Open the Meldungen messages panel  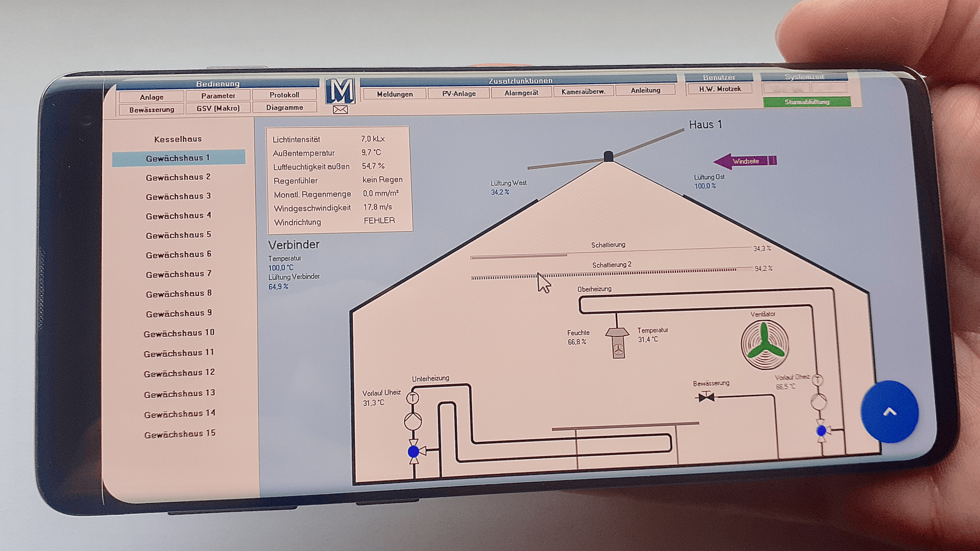coord(394,94)
